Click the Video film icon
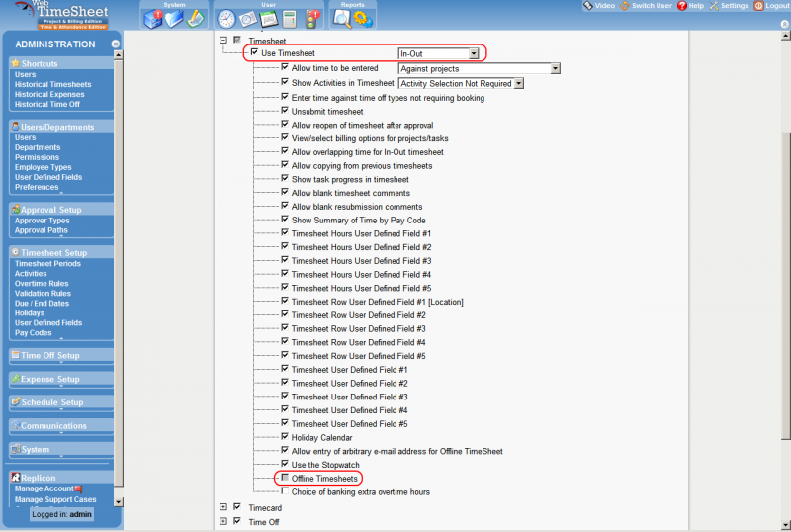Screen dimensions: 791x532 tap(588, 6)
